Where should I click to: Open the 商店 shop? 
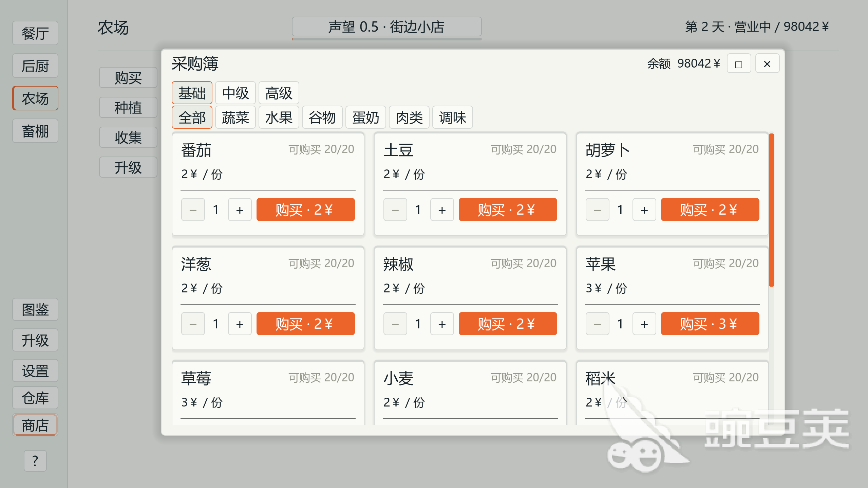35,425
